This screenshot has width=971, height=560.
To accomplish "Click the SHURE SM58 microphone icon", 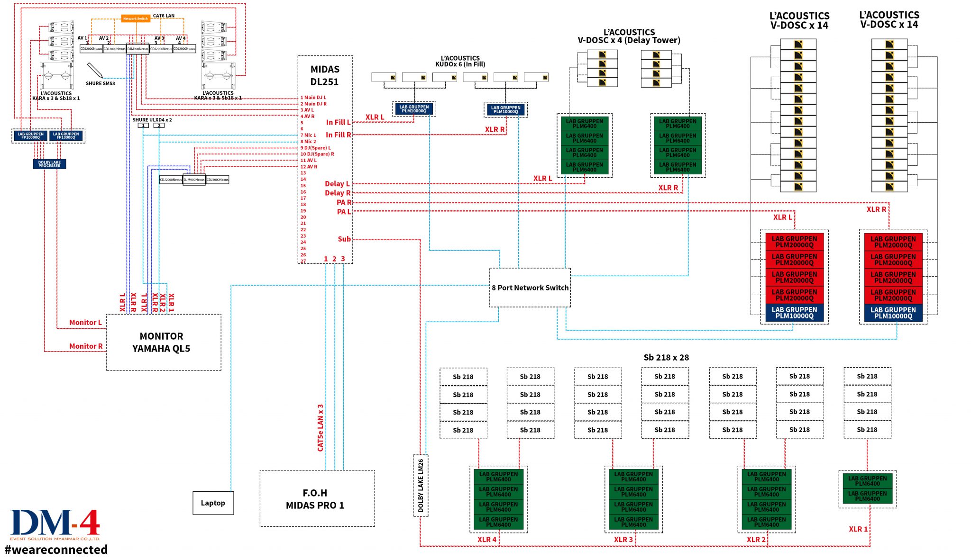I will 95,71.
